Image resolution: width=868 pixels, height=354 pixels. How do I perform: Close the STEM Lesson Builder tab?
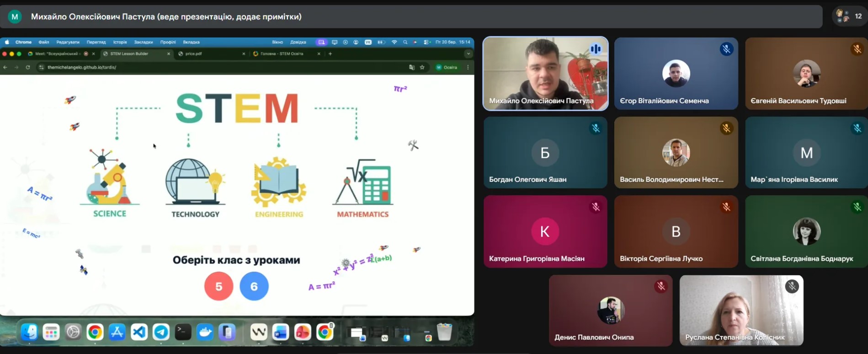click(x=168, y=54)
